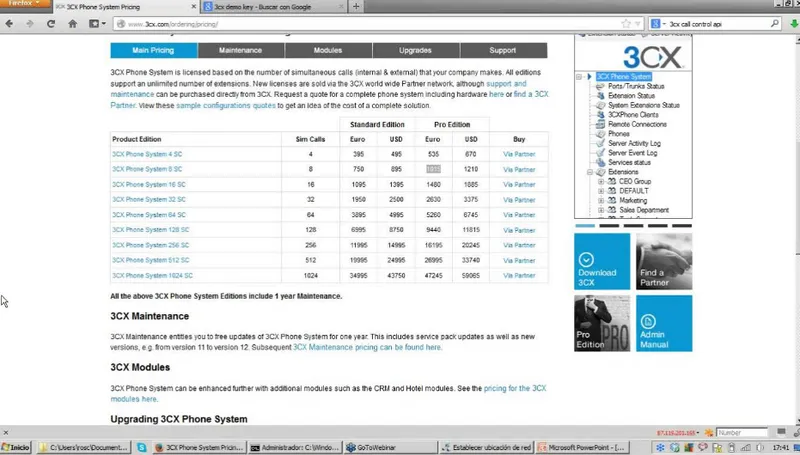Bookmark this page with the star icon
The image size is (800, 455).
pos(626,23)
